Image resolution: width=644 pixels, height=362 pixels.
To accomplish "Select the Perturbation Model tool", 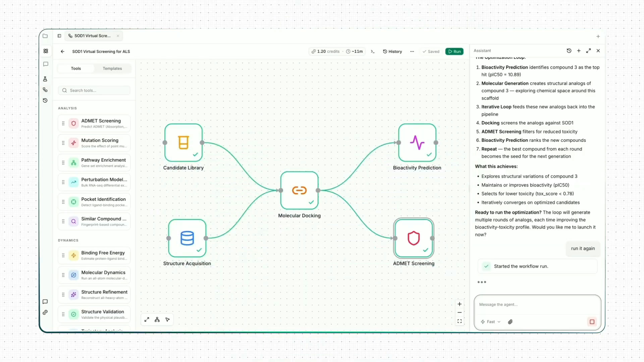I will pyautogui.click(x=94, y=182).
